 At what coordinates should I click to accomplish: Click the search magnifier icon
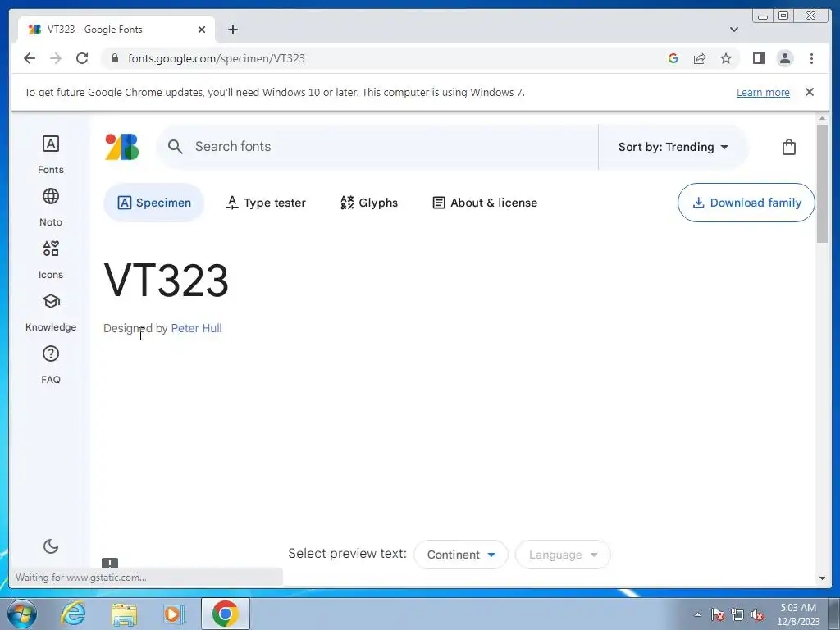point(176,146)
